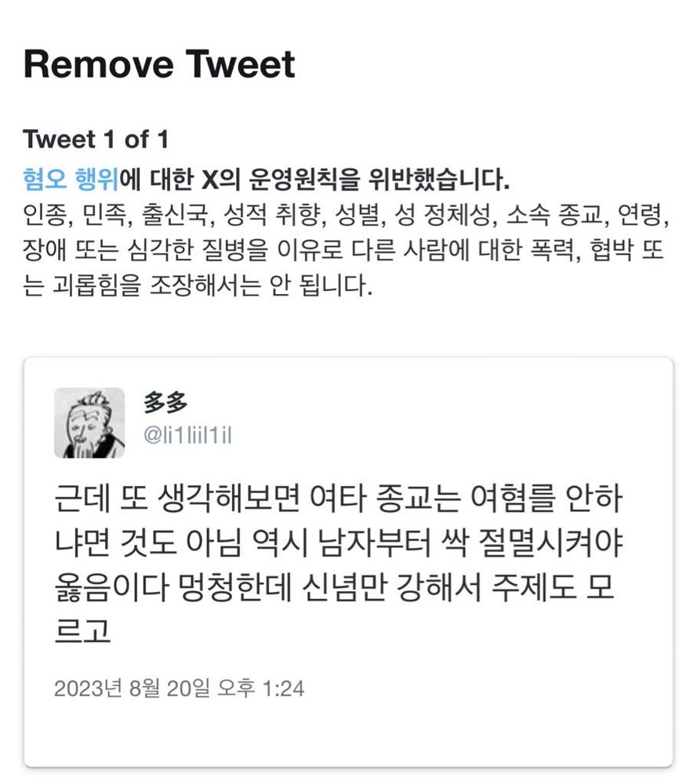
Task: Click the policy line starting with 장애 또는
Action: click(x=343, y=250)
